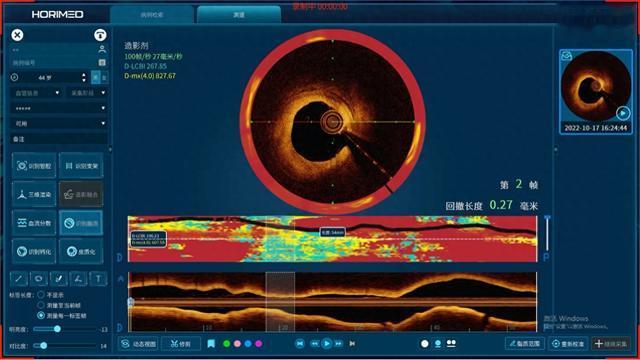Click the 识别管腔 lumen detection button
The width and height of the screenshot is (640, 360).
[x=34, y=166]
